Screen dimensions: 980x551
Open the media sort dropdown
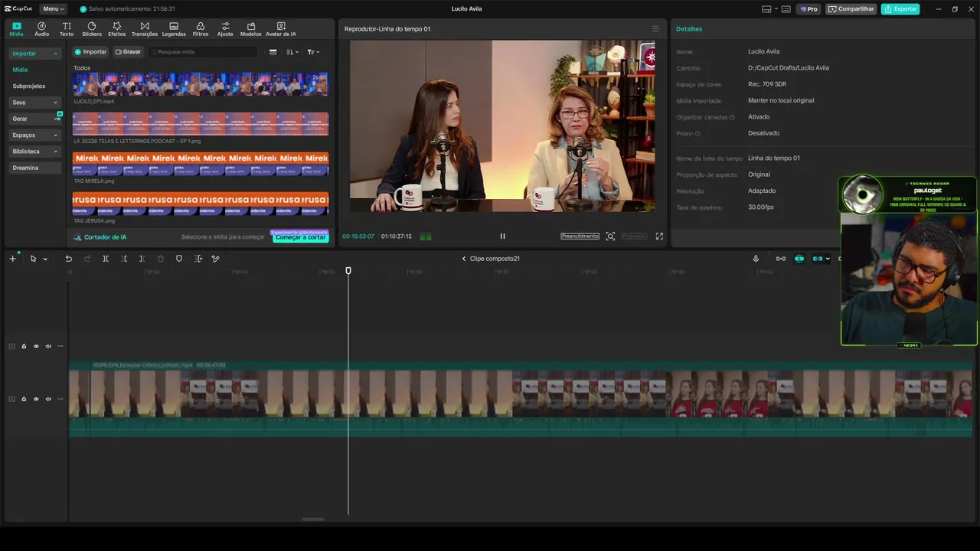292,52
